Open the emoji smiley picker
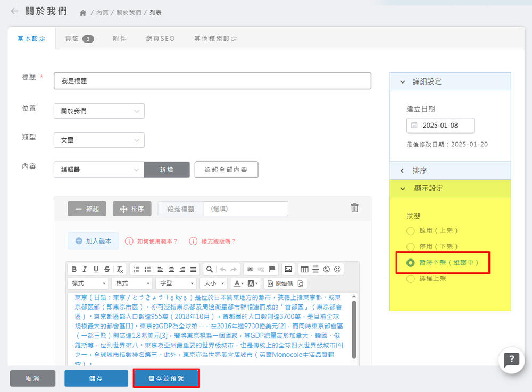 337,269
